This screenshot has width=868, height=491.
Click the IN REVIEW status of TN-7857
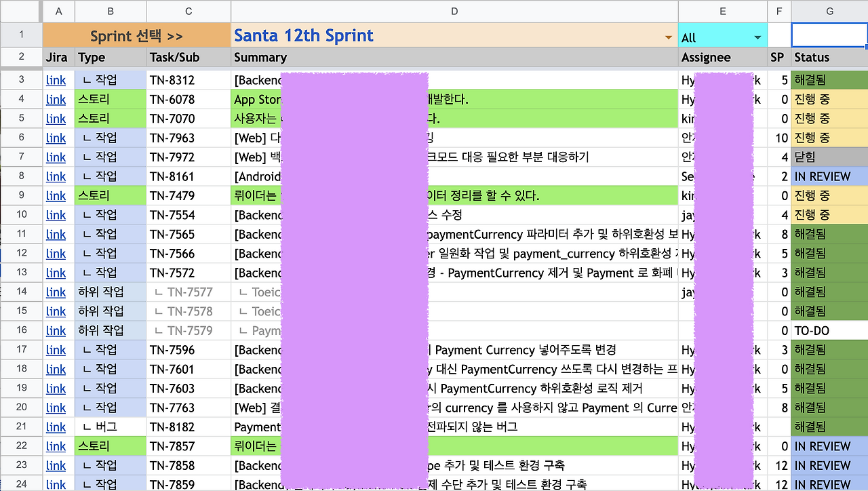coord(829,447)
